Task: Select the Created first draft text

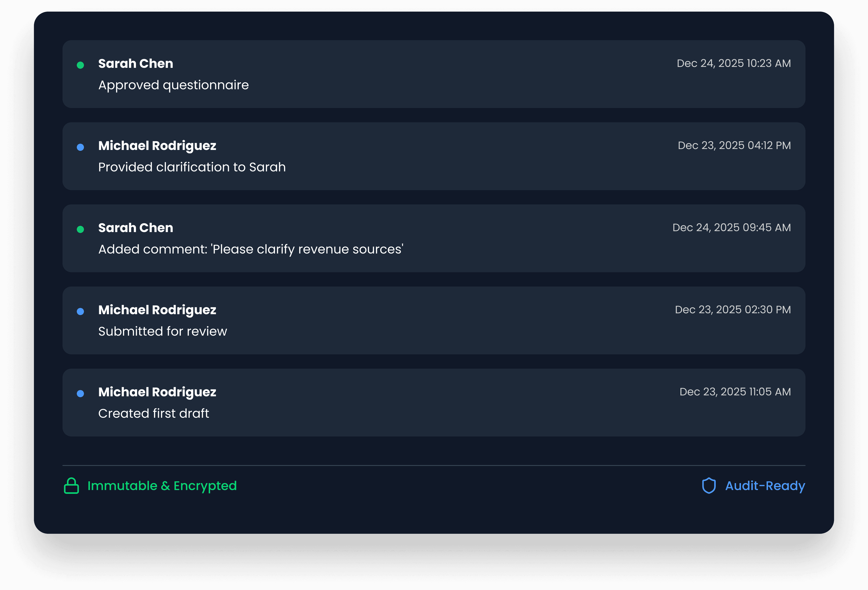Action: pos(154,414)
